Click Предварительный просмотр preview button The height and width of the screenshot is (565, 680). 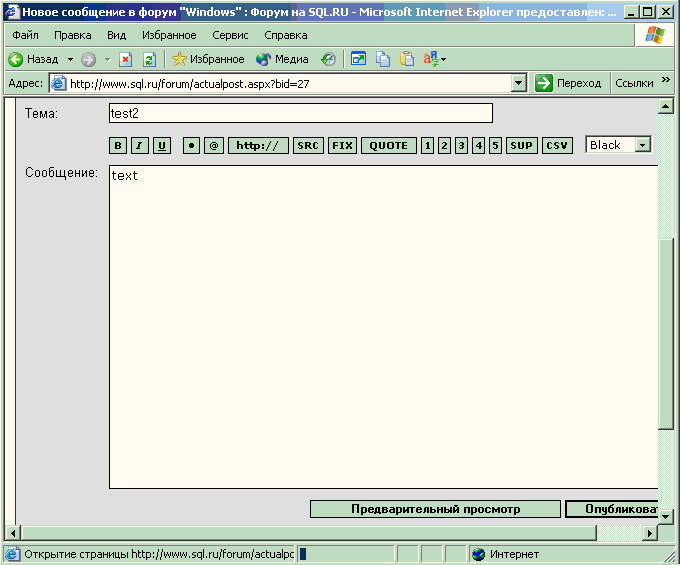coord(435,509)
